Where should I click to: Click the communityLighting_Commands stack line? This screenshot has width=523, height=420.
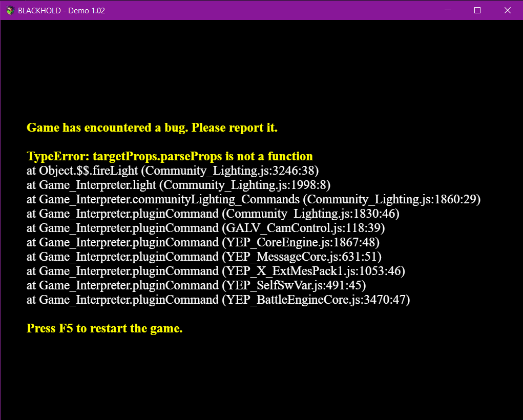coord(254,199)
